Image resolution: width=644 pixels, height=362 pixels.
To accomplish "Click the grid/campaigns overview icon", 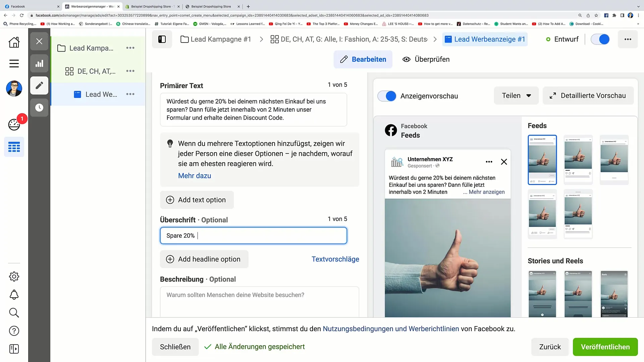I will pos(14,147).
